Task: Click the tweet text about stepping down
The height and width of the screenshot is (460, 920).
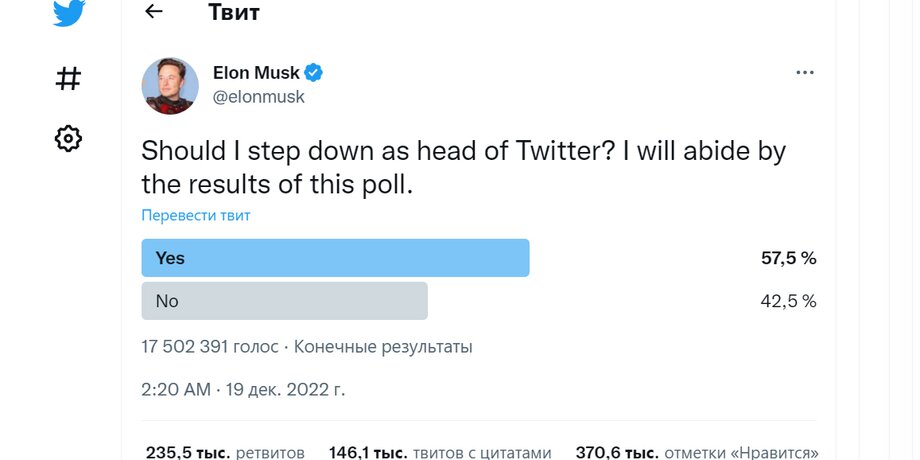Action: pos(463,167)
